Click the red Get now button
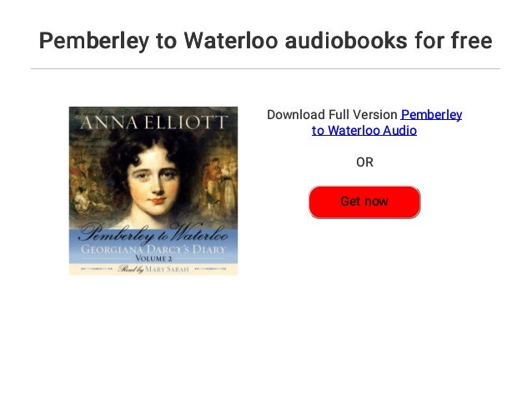532x399 pixels. click(x=364, y=202)
